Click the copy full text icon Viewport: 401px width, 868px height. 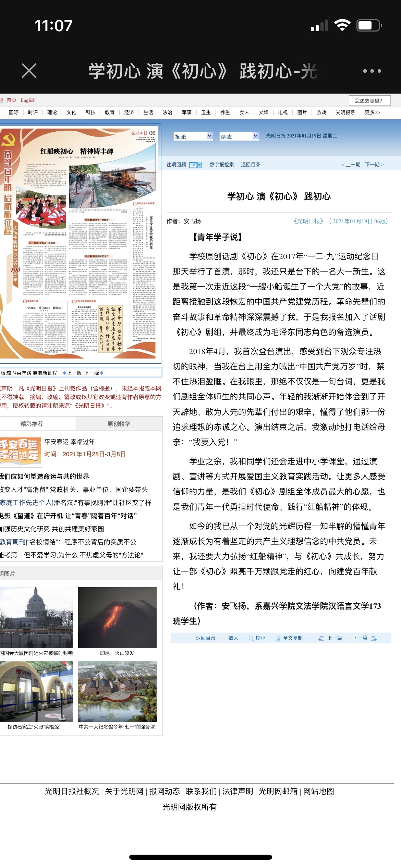278,638
